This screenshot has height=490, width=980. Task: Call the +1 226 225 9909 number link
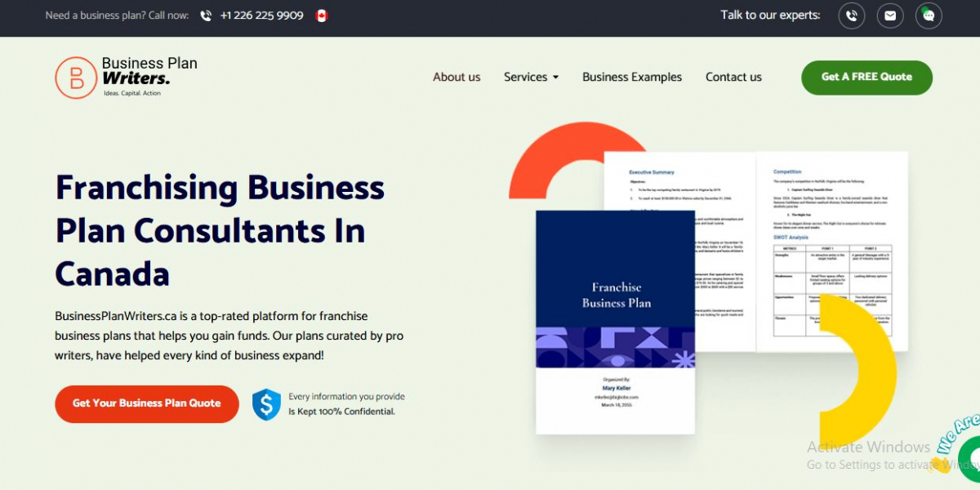pyautogui.click(x=261, y=16)
